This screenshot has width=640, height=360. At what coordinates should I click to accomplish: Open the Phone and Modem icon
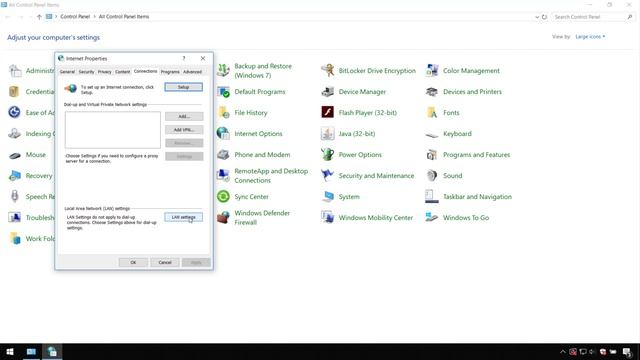coord(223,155)
